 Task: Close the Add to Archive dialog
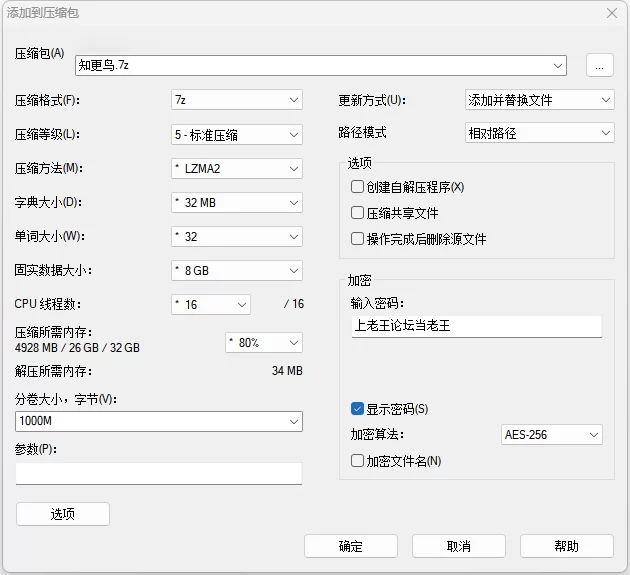[x=612, y=13]
